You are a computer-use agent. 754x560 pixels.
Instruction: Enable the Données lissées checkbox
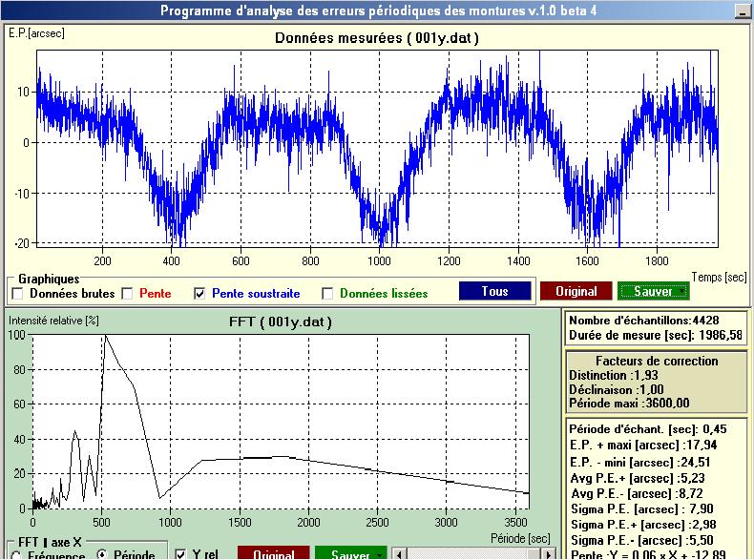click(327, 293)
